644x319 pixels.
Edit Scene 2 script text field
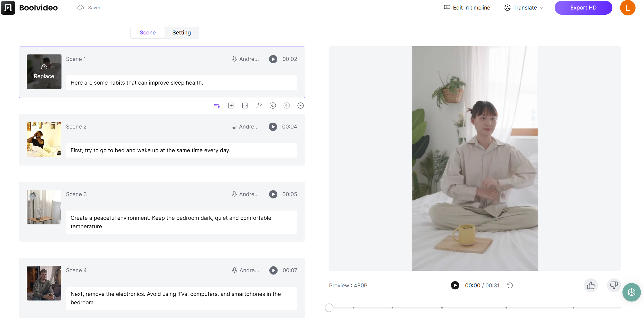182,150
